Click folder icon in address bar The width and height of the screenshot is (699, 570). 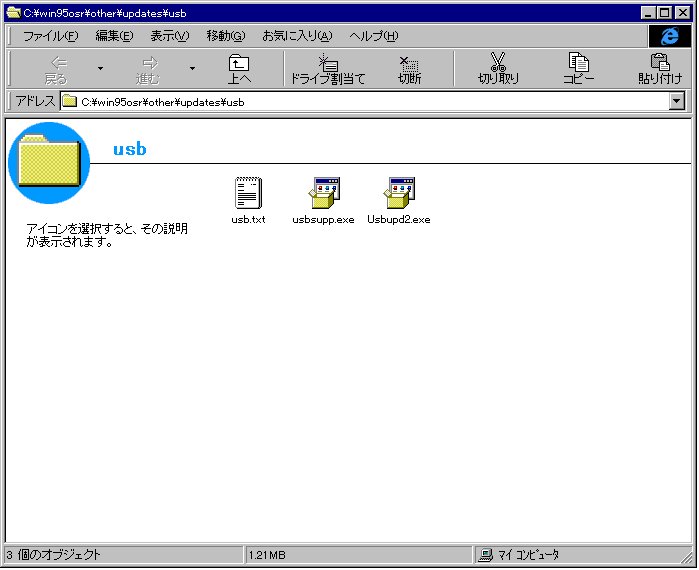point(70,102)
